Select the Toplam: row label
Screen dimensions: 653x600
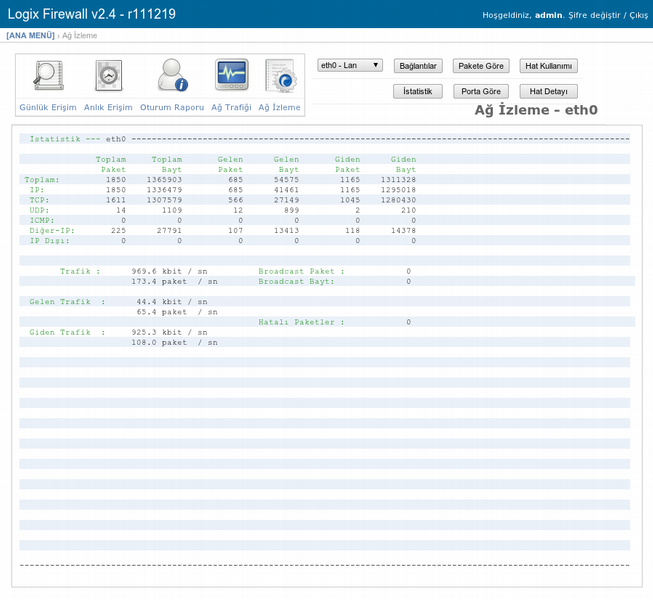point(42,180)
